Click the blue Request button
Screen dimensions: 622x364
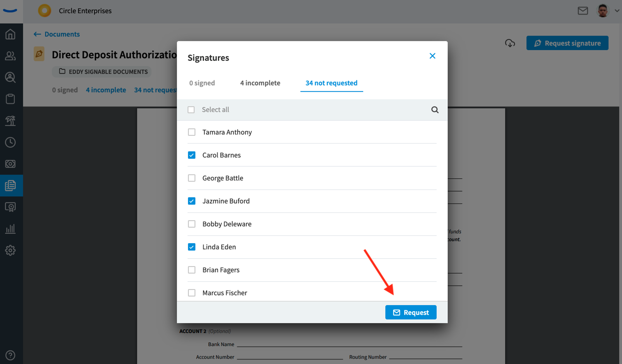(x=411, y=312)
